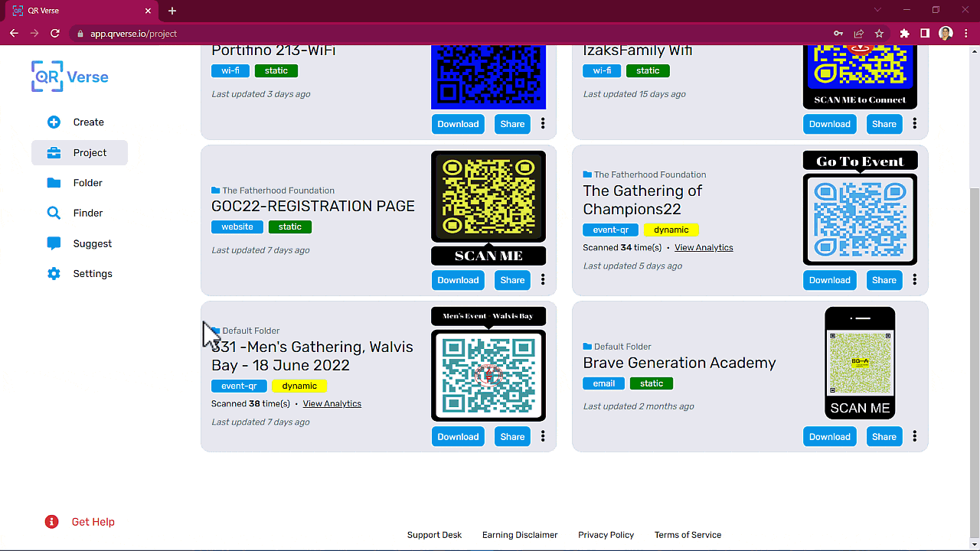Screen dimensions: 980x551
Task: View Analytics for Gathering of Champions22
Action: pyautogui.click(x=704, y=248)
